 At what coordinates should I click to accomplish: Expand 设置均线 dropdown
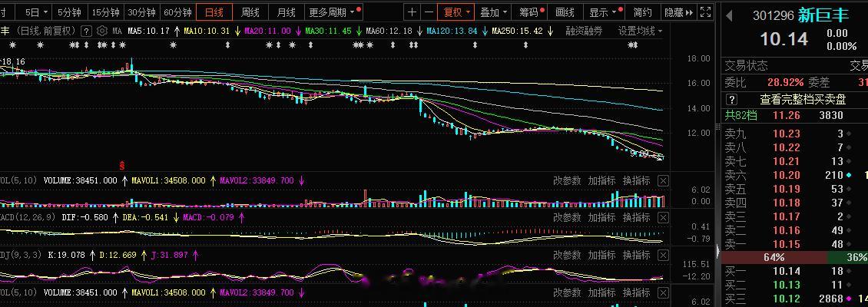[641, 31]
